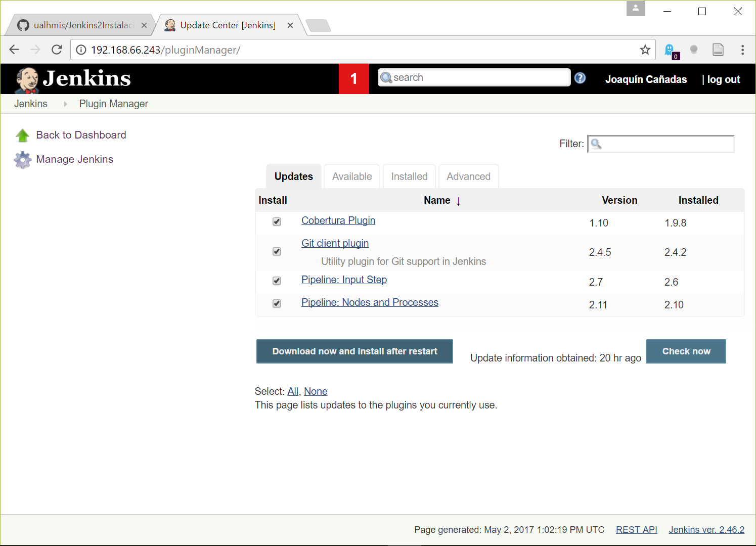Open Pipeline: Nodes and Processes link
Viewport: 756px width, 546px height.
[x=370, y=302]
